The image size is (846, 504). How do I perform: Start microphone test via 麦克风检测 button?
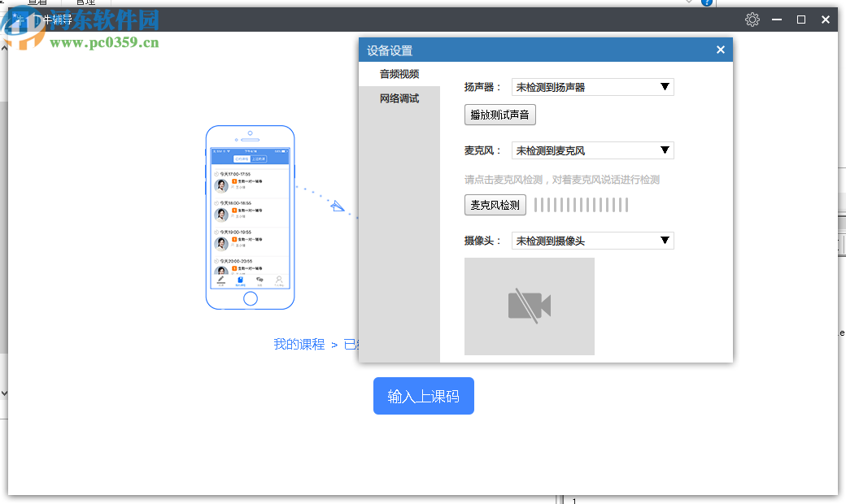(x=495, y=205)
